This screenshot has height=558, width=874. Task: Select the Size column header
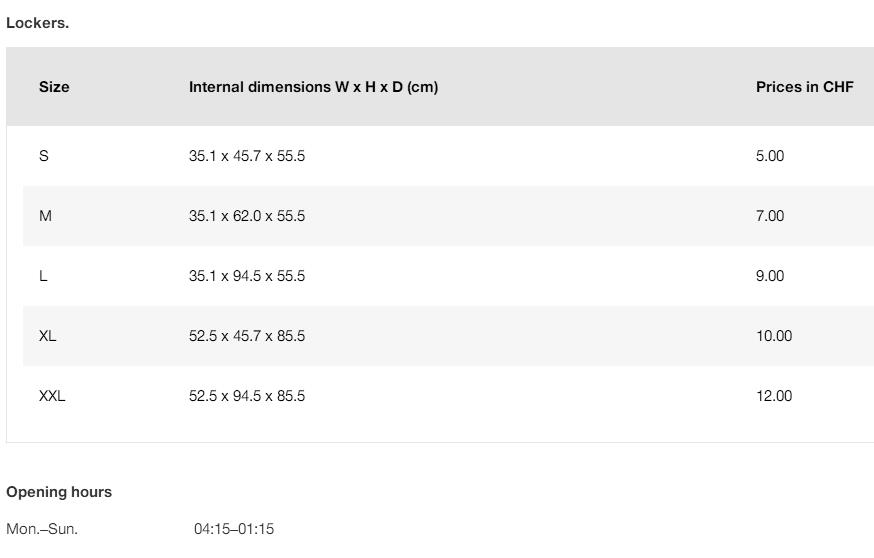[x=54, y=87]
